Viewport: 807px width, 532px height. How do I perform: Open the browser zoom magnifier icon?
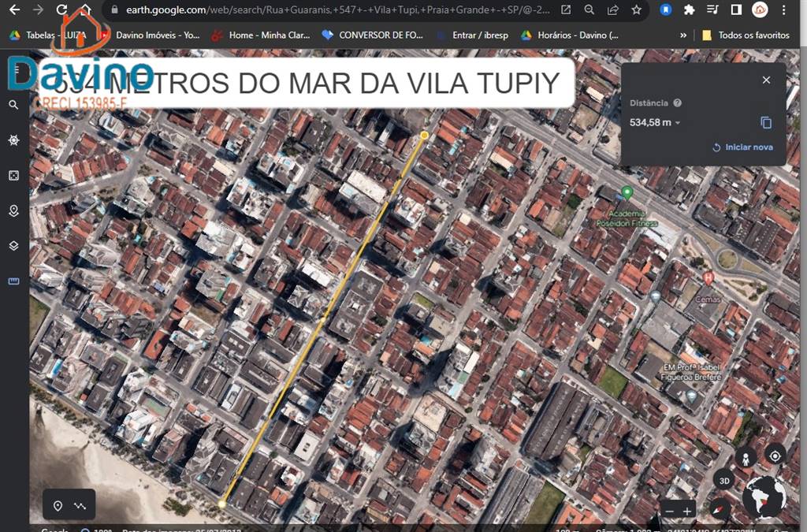pos(589,9)
